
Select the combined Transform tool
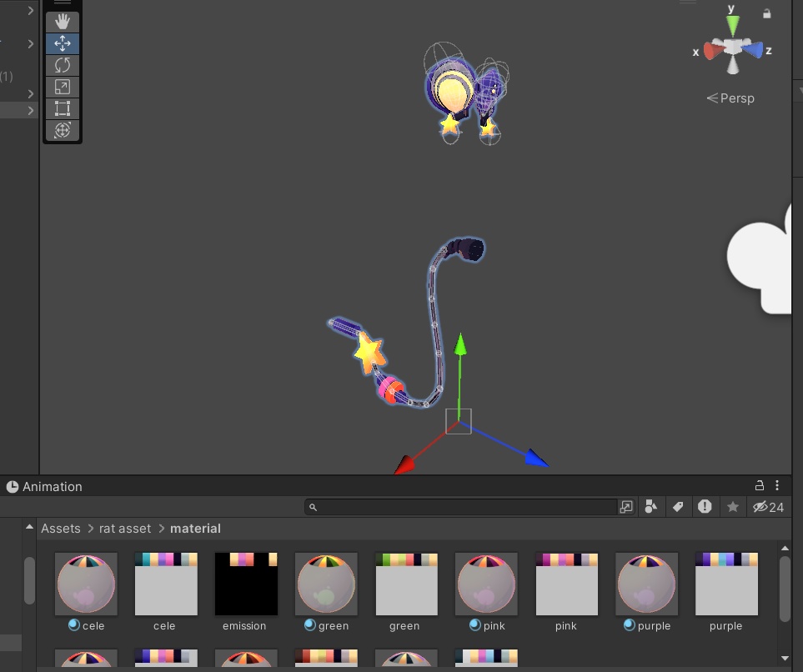pos(63,129)
